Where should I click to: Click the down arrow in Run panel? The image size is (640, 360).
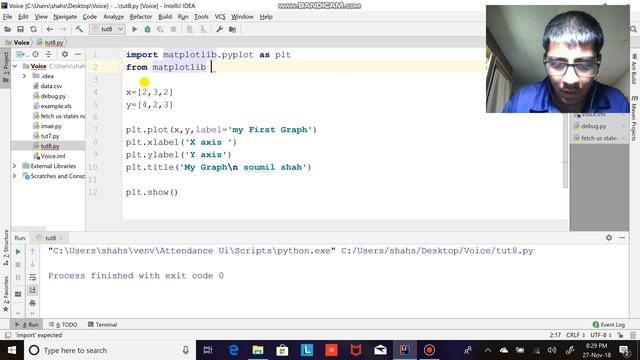tap(33, 264)
